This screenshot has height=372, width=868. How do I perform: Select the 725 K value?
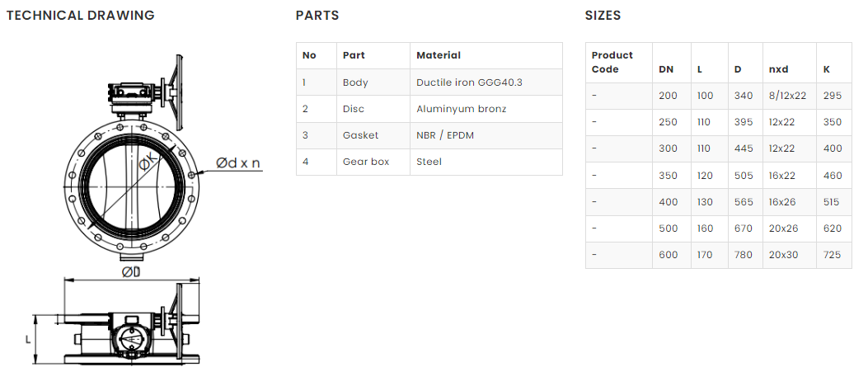tap(832, 255)
